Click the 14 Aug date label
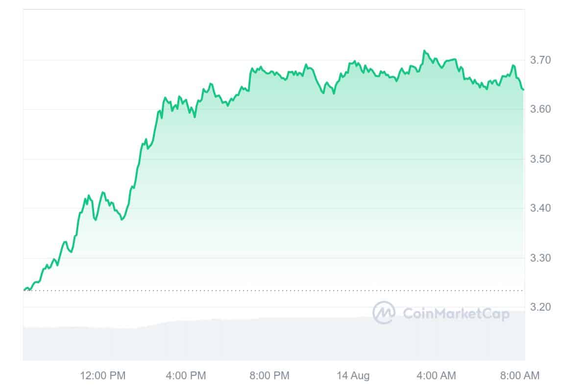 point(353,376)
